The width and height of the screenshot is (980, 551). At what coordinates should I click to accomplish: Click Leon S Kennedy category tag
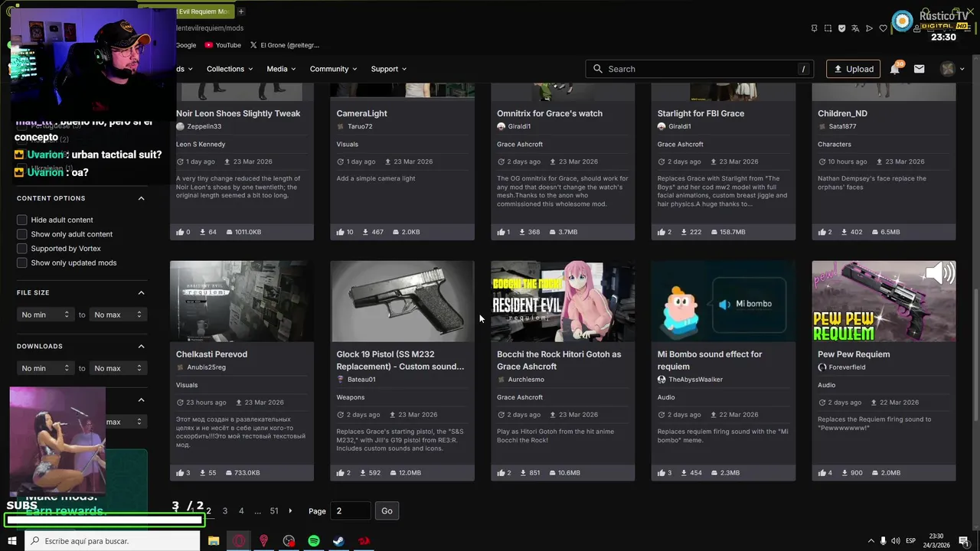click(x=201, y=144)
